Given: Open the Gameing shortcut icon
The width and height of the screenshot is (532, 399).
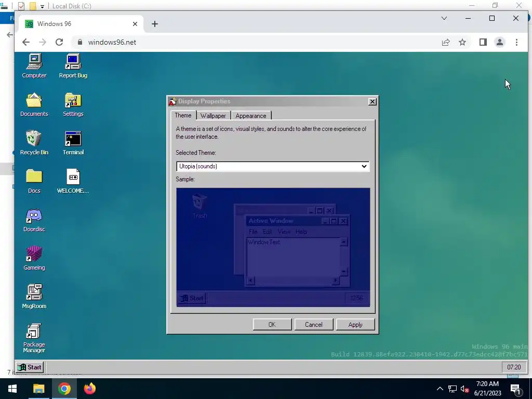Looking at the screenshot, I should click(34, 258).
